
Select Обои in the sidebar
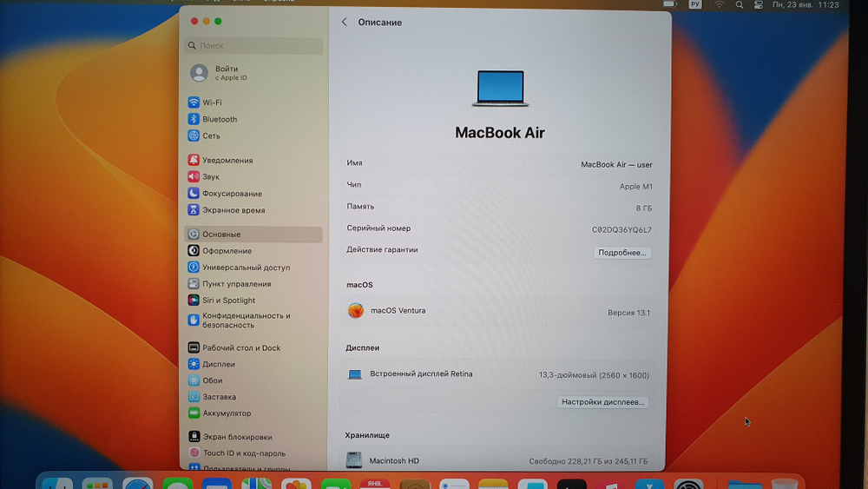(205, 380)
